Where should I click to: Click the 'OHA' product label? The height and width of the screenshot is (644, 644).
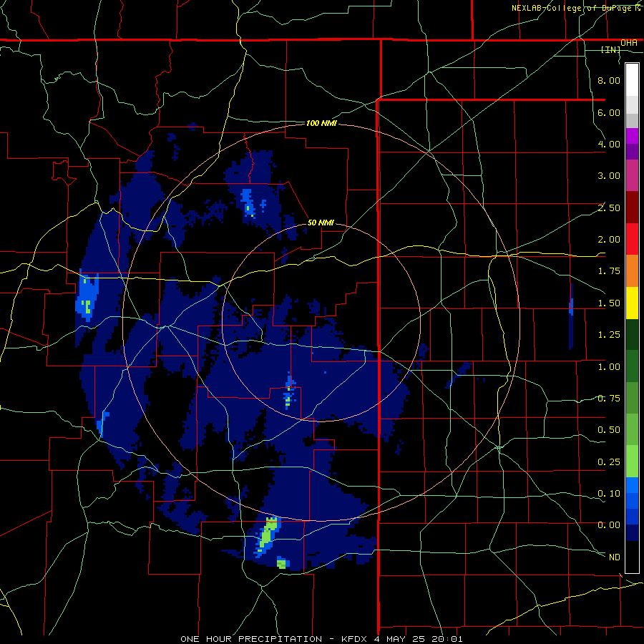(x=629, y=43)
